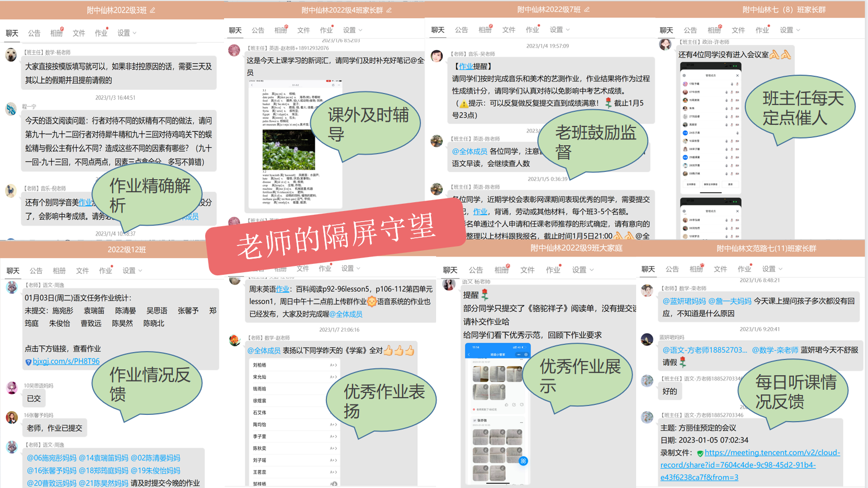Image resolution: width=868 pixels, height=488 pixels.
Task: Open 16张馨予妈妈's avatar in 2022级12班
Action: tap(12, 417)
